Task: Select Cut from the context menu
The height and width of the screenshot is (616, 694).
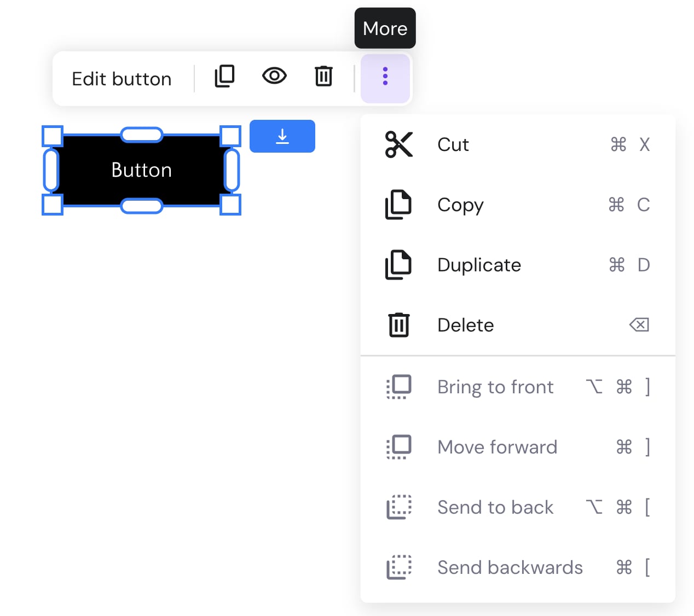Action: [452, 144]
